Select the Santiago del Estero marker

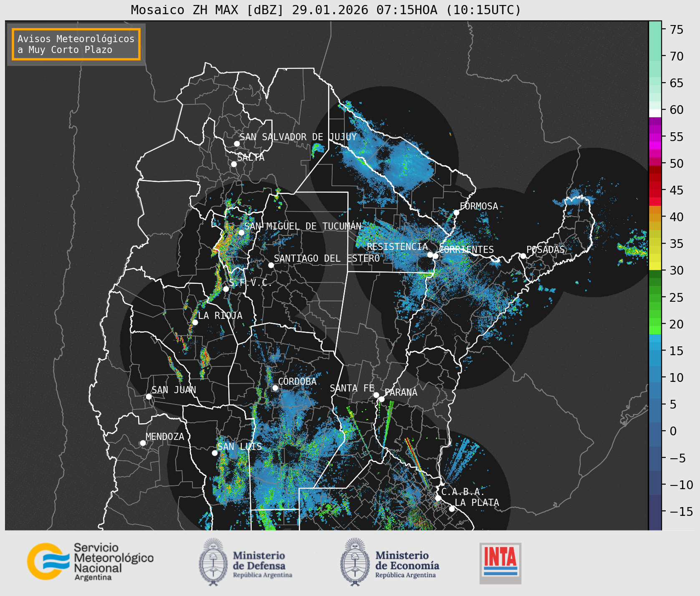point(271,265)
